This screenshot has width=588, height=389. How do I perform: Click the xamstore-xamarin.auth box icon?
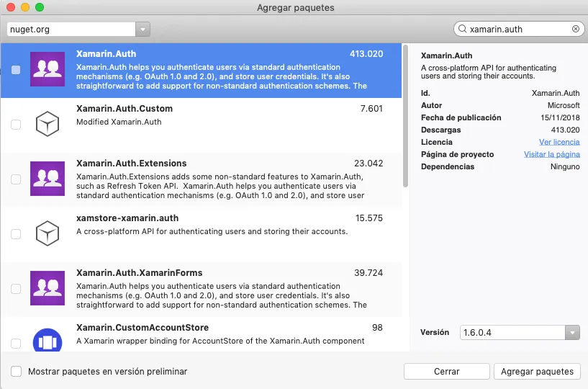click(48, 233)
